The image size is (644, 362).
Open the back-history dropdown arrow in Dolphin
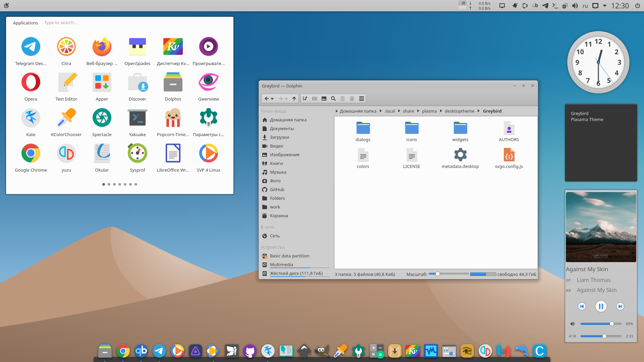point(272,99)
